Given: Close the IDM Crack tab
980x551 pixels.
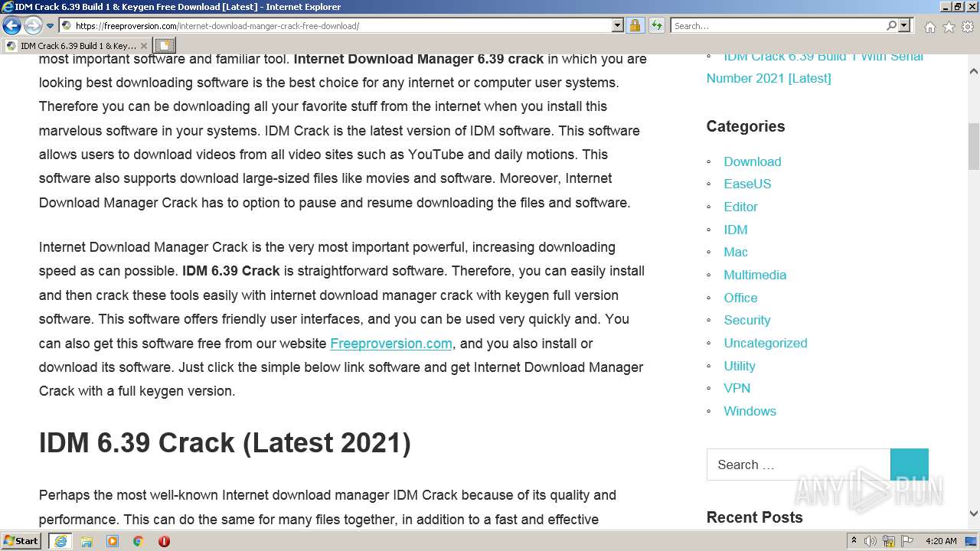Looking at the screenshot, I should 144,46.
